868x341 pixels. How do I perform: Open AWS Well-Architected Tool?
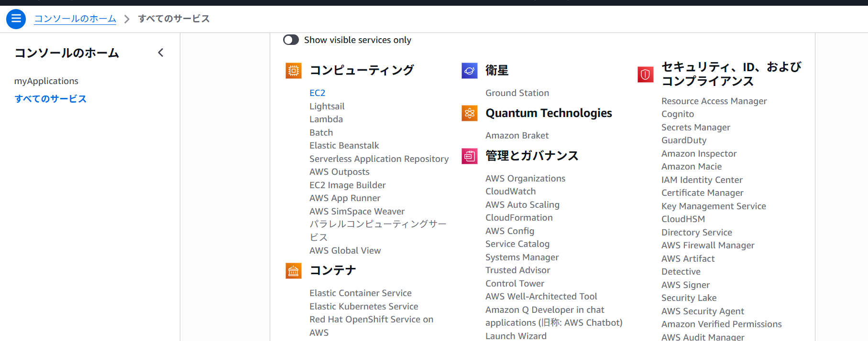click(541, 297)
